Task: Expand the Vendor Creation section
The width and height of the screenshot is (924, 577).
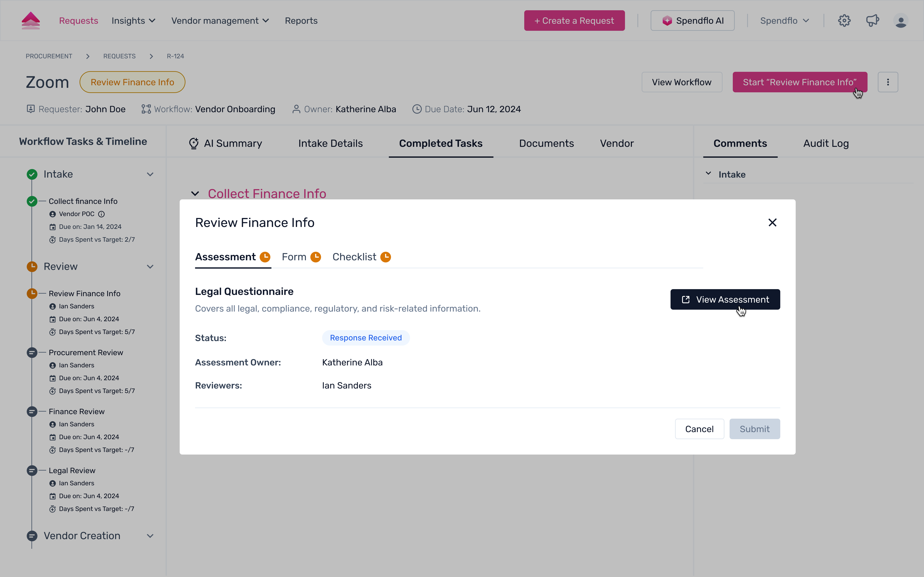Action: (150, 536)
